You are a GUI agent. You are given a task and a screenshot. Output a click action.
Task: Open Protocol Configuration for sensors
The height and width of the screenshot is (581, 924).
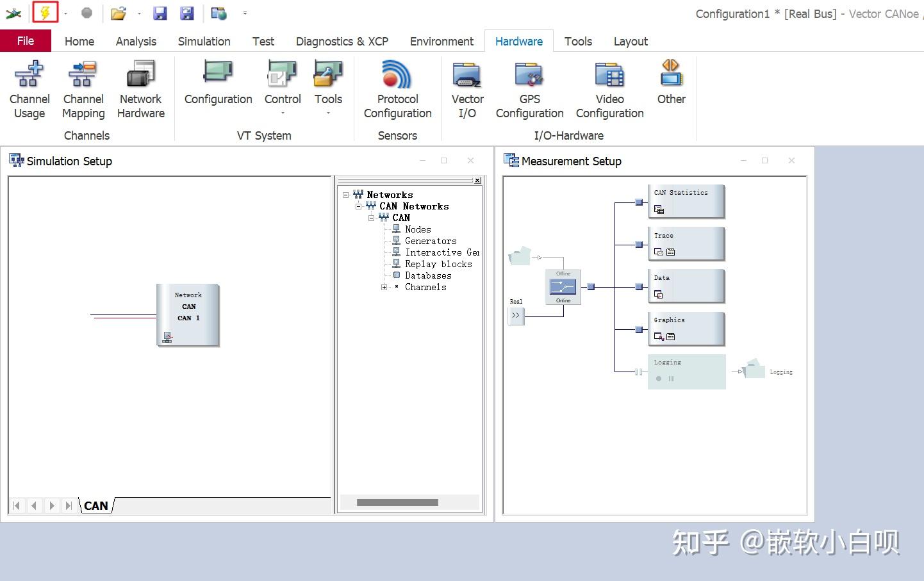(x=397, y=90)
